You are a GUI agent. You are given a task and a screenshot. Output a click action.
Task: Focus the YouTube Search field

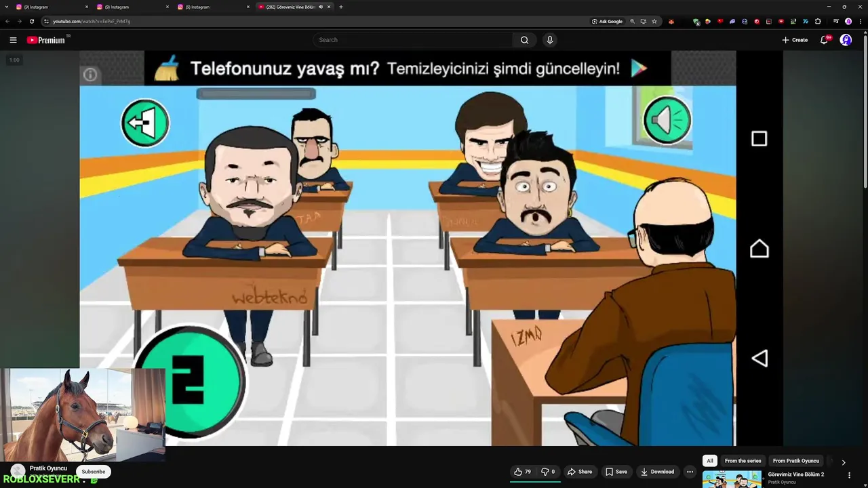[414, 40]
